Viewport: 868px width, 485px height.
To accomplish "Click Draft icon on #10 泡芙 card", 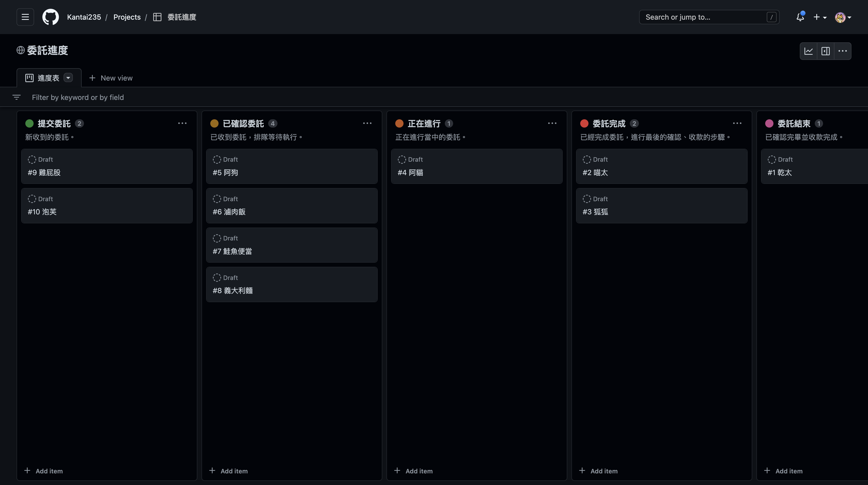I will [32, 199].
